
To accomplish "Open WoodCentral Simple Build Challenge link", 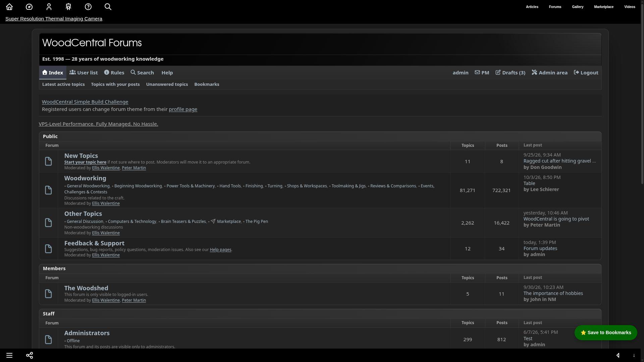I will [x=85, y=102].
